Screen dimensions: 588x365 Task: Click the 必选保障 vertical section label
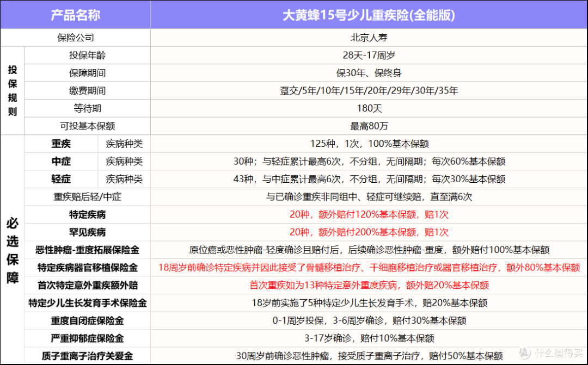coord(13,250)
